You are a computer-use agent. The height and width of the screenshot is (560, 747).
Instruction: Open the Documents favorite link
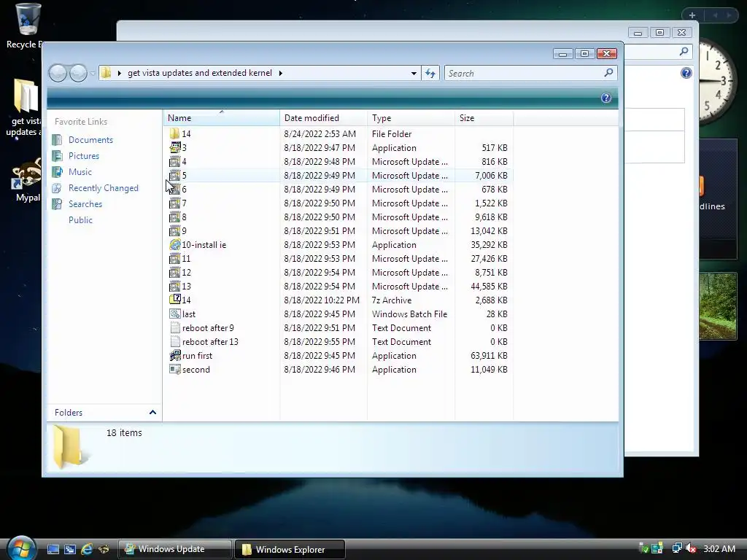(90, 140)
